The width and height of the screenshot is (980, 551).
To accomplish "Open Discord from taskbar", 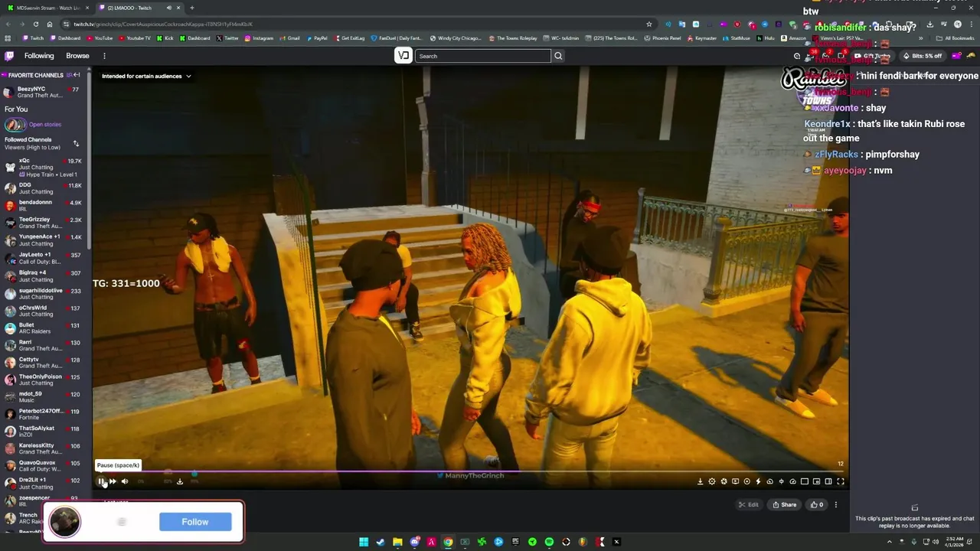I will click(x=414, y=542).
